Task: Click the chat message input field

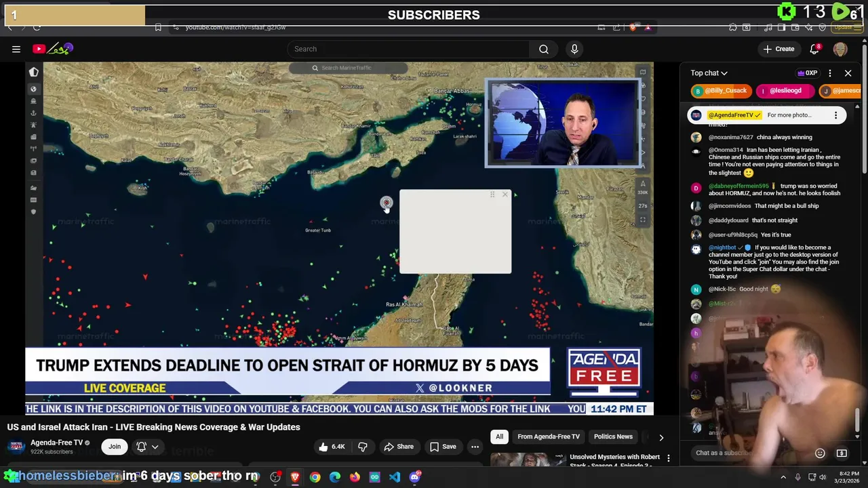Action: (x=751, y=453)
